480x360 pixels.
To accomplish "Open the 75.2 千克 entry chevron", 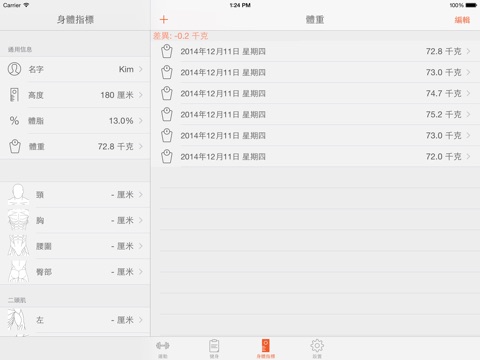I will pyautogui.click(x=468, y=114).
